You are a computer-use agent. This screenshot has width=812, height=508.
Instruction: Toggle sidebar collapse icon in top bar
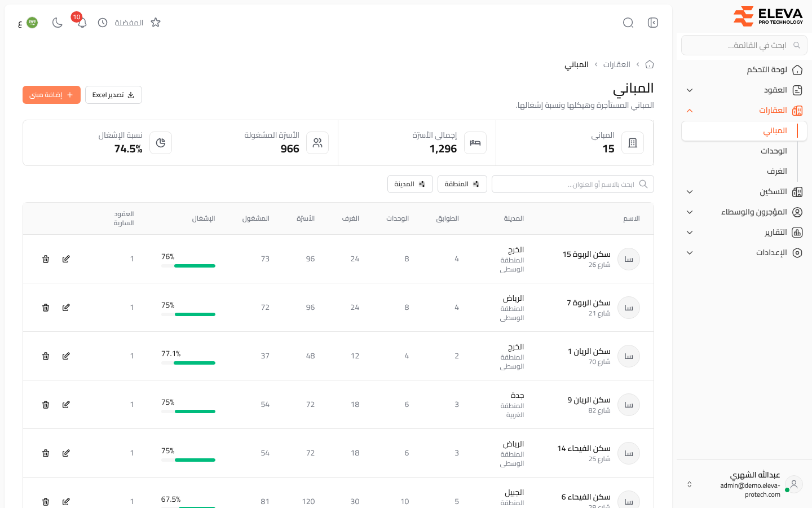click(653, 23)
